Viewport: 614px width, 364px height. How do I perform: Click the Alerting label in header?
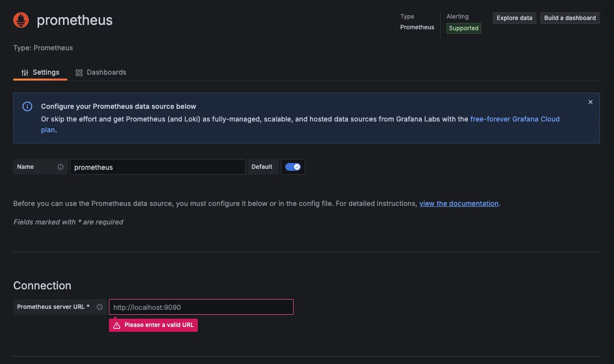pyautogui.click(x=457, y=17)
